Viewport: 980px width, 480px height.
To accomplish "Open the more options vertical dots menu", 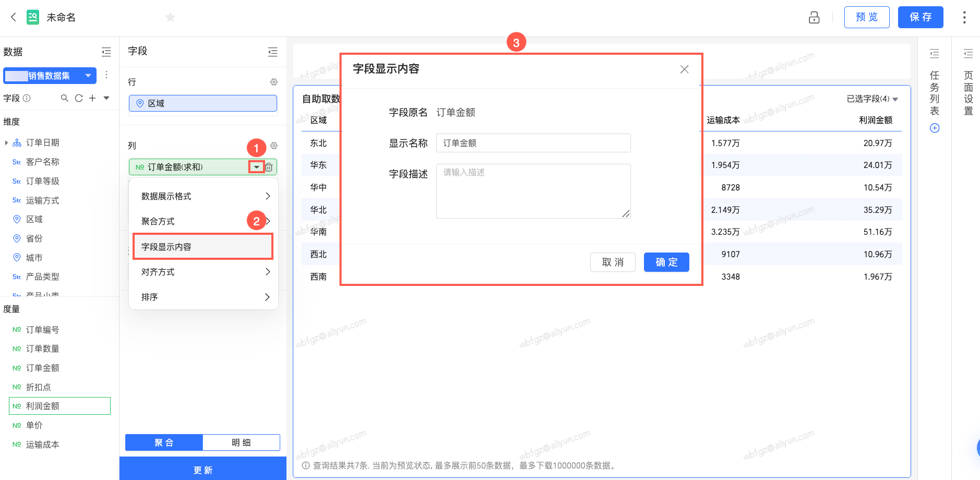I will click(964, 17).
